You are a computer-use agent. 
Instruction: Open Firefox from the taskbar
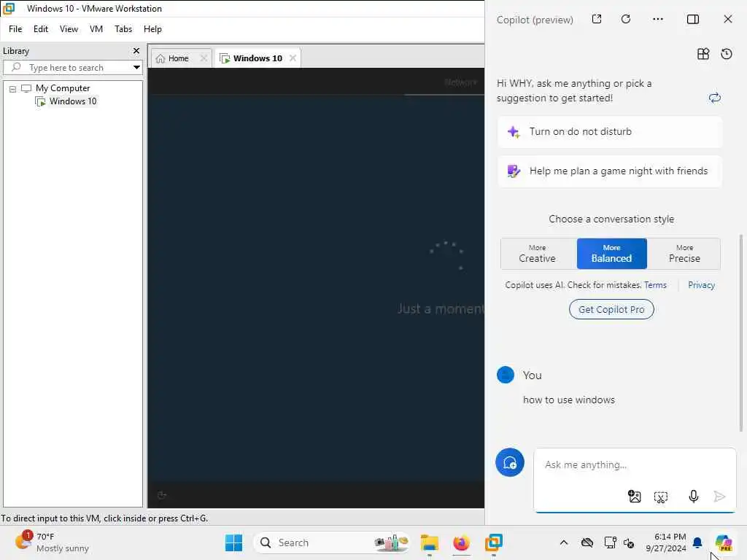pyautogui.click(x=461, y=542)
